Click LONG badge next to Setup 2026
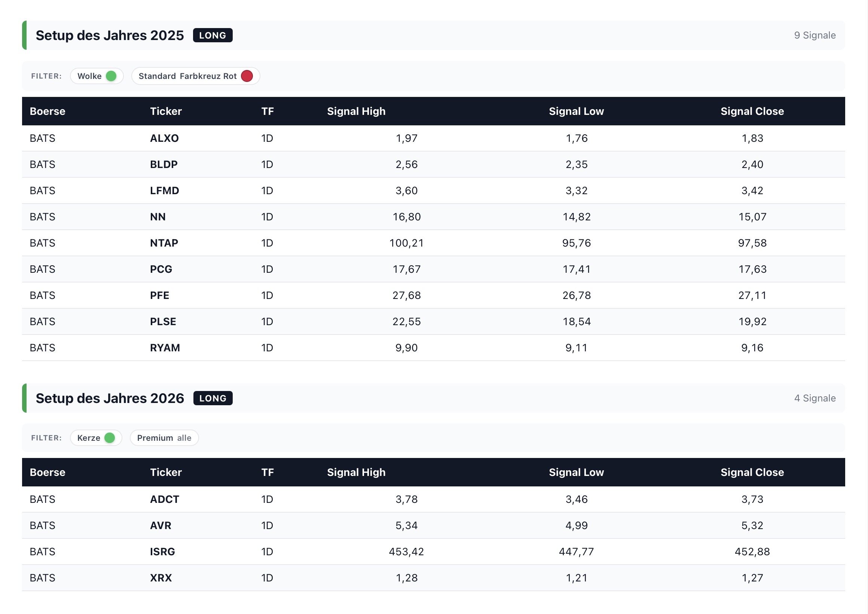 tap(213, 398)
